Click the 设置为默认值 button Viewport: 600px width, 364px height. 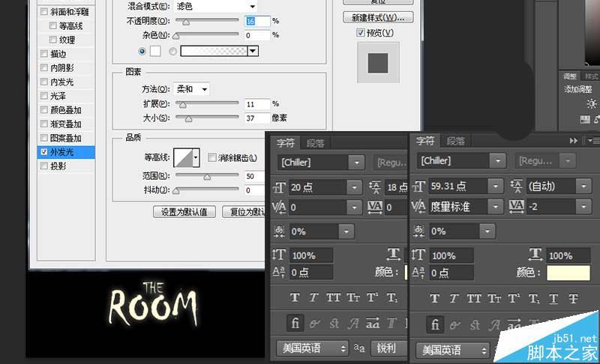coord(184,212)
